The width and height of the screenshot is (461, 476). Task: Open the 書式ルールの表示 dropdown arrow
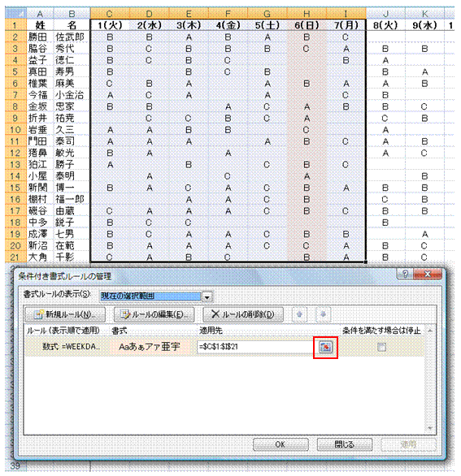pyautogui.click(x=207, y=296)
